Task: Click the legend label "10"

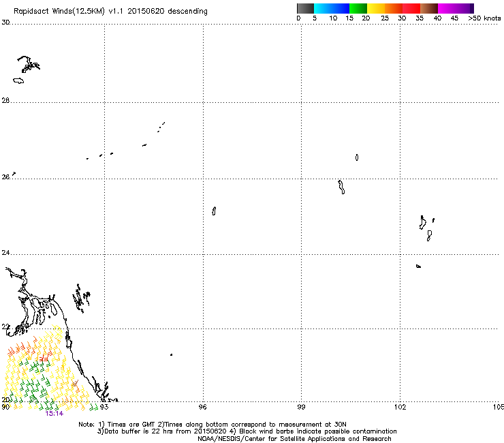Action: coord(333,18)
